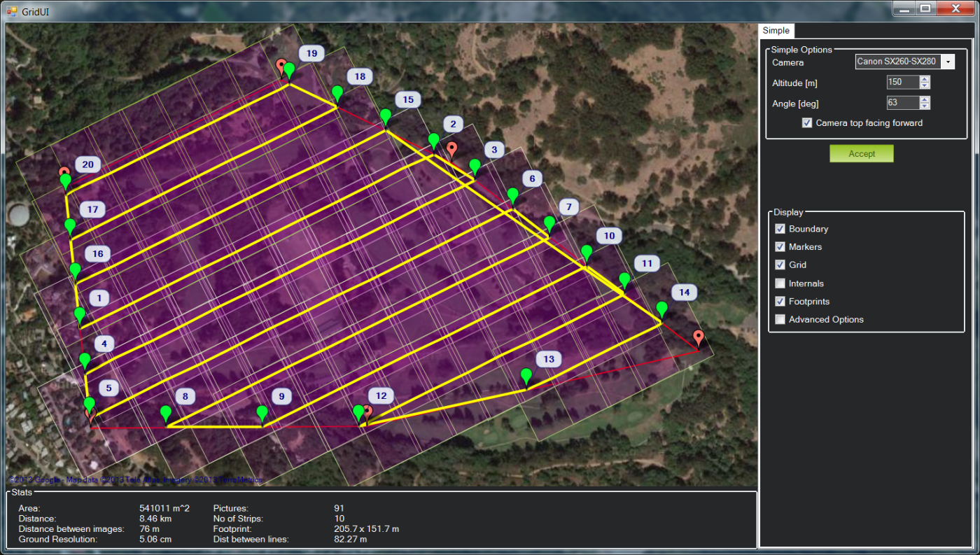
Task: Click the green waypoint marker labeled 13
Action: pos(526,378)
